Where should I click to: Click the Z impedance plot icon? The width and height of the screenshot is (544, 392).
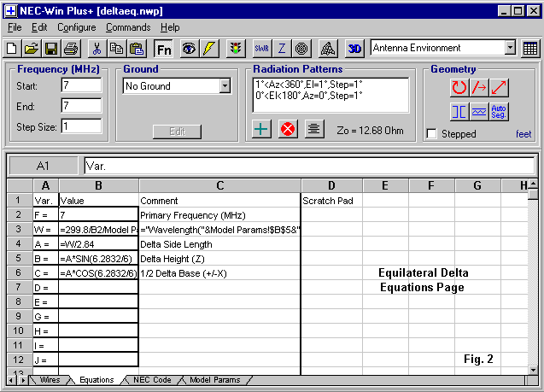pos(282,49)
